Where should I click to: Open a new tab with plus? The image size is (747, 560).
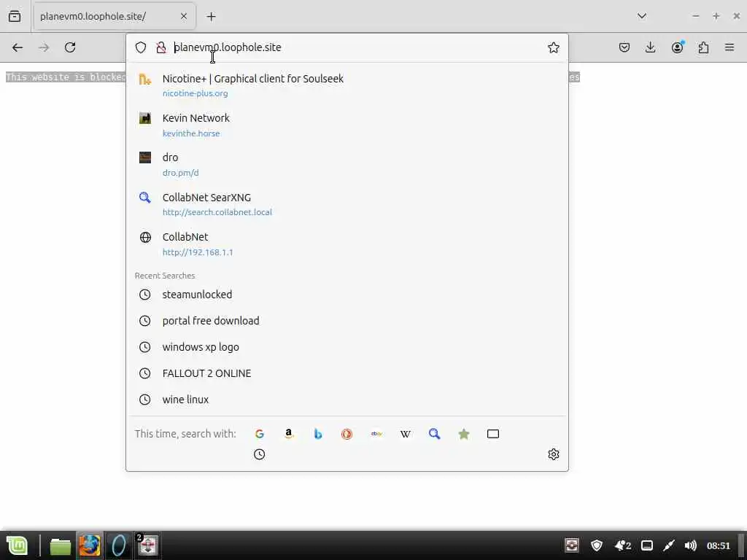point(211,17)
